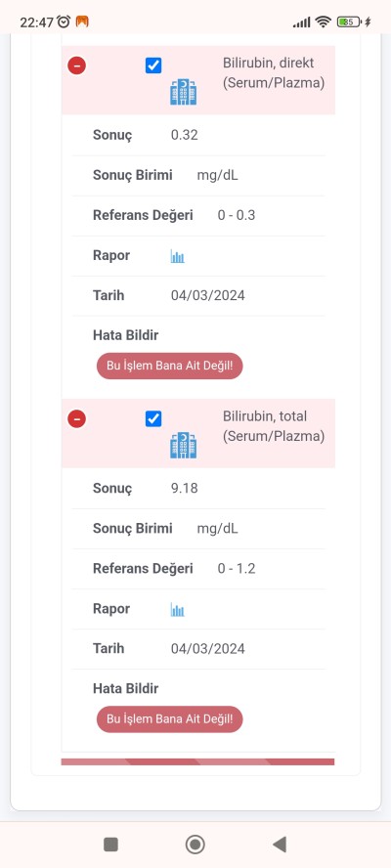Collapse the Bilirubin total result with minus icon

pos(76,419)
